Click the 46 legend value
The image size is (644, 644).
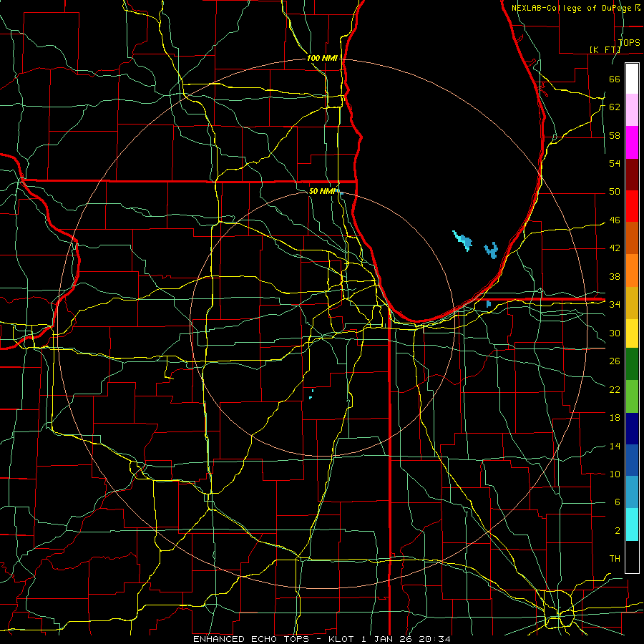click(x=615, y=220)
